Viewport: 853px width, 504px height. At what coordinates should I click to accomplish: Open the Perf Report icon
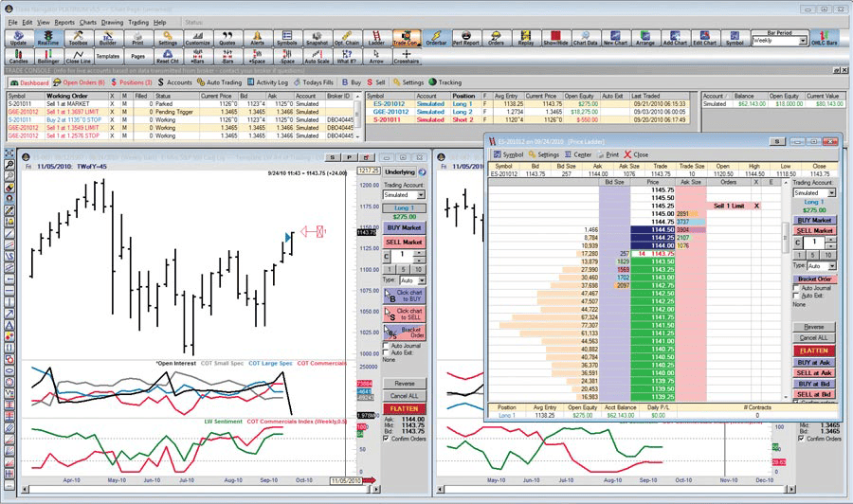coord(465,38)
